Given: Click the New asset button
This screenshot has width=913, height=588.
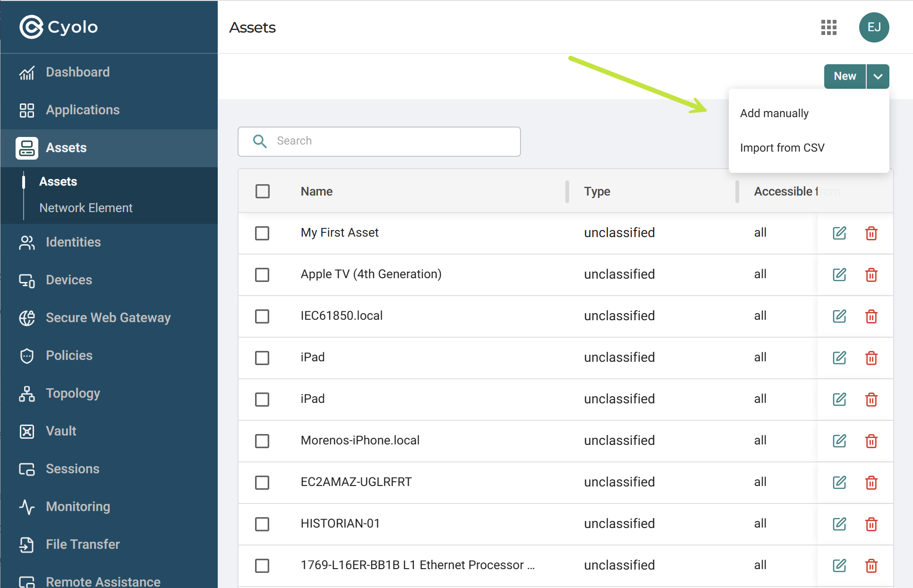Looking at the screenshot, I should pyautogui.click(x=845, y=77).
